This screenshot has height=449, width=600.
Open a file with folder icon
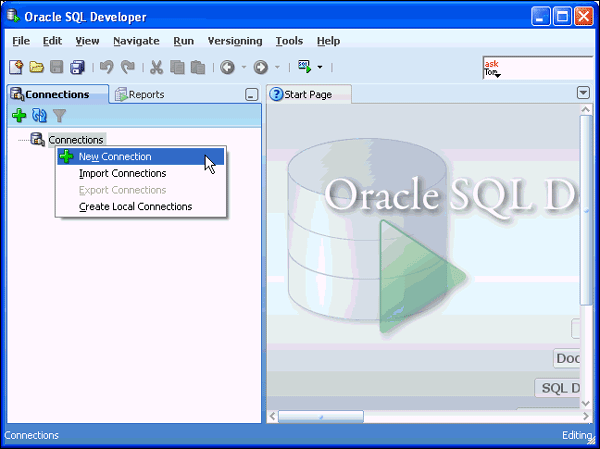pos(36,67)
